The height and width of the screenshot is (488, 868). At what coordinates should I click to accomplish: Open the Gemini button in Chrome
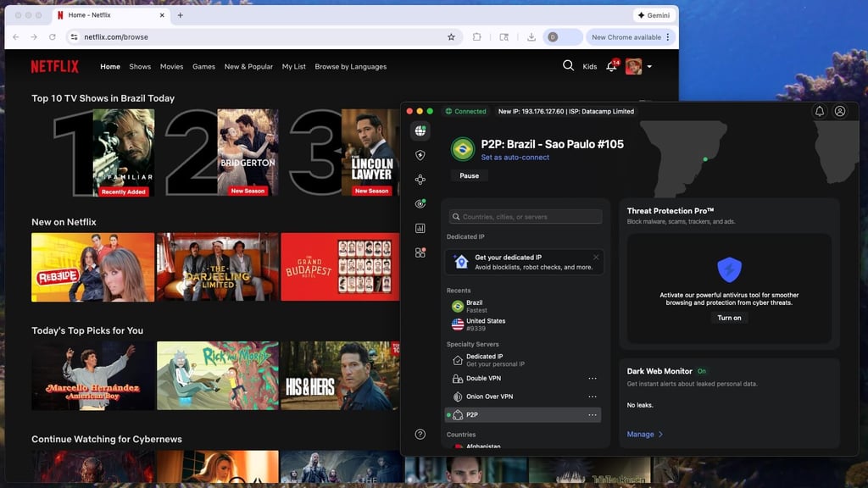pos(654,15)
